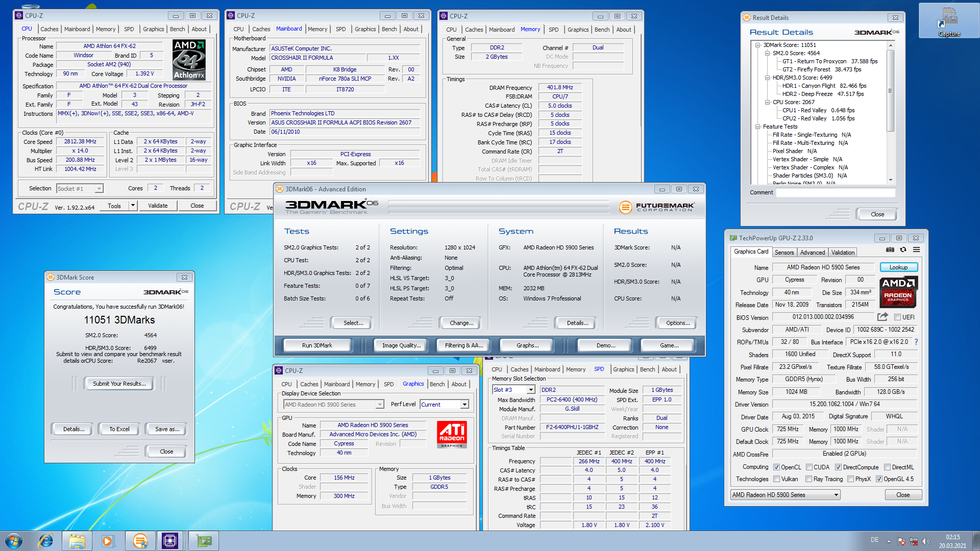Open the Bench tab in first CPU-Z
980x551 pixels.
pos(177,29)
